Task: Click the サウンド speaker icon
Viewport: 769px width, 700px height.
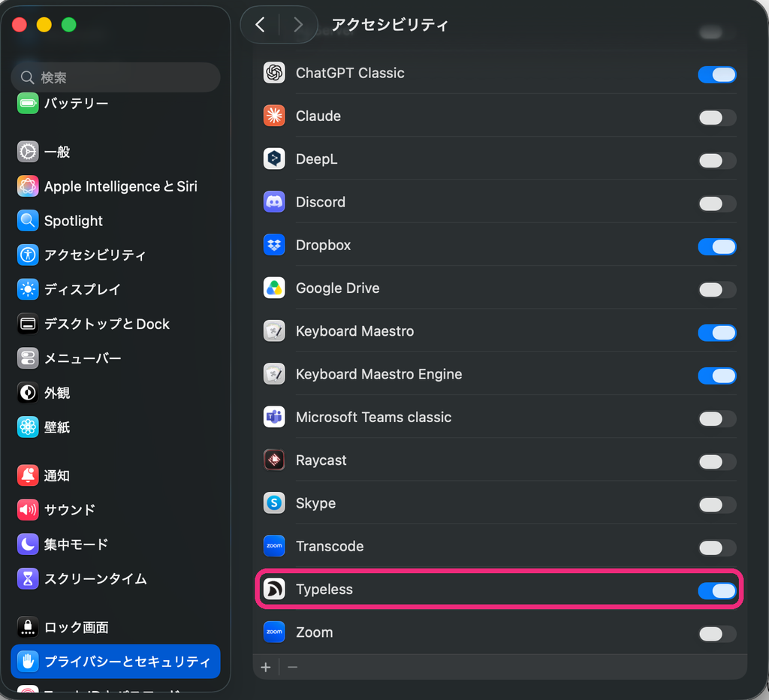Action: 28,510
